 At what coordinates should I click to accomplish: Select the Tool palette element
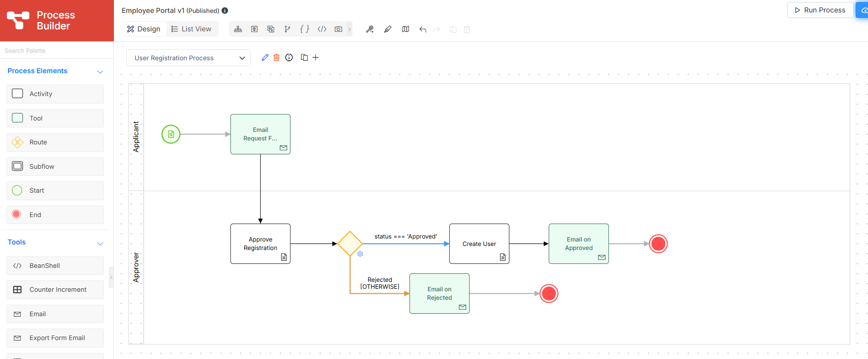tap(55, 118)
